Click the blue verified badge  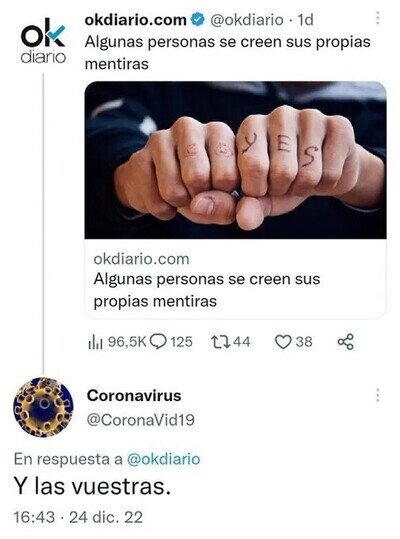197,20
